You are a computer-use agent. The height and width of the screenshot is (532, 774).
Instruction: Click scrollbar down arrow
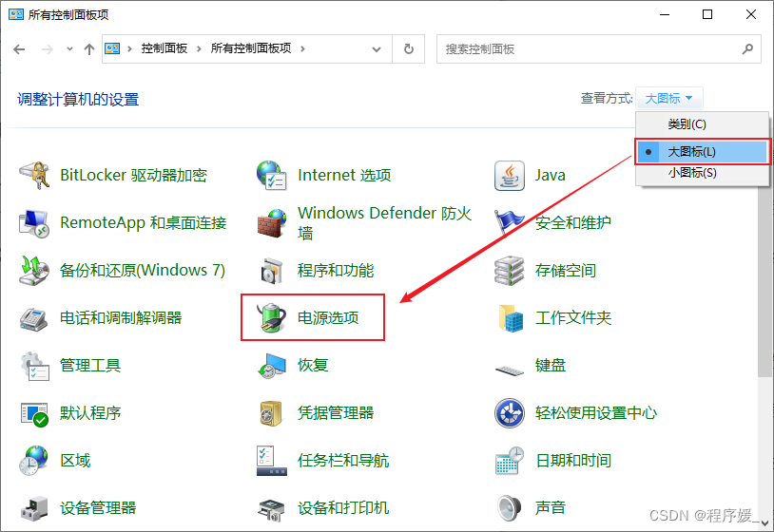pyautogui.click(x=764, y=522)
